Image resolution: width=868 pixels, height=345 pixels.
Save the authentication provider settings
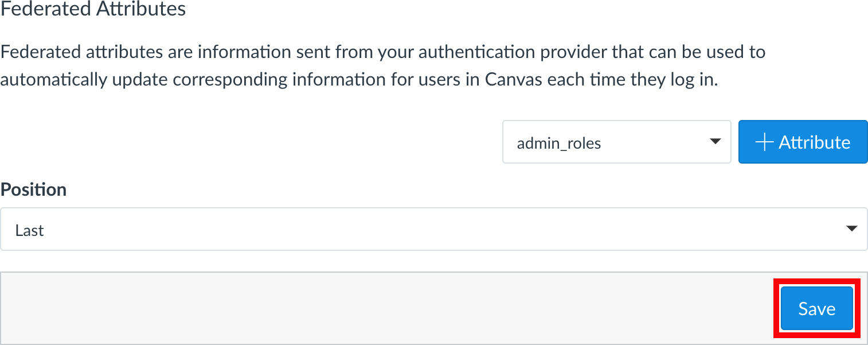point(816,309)
